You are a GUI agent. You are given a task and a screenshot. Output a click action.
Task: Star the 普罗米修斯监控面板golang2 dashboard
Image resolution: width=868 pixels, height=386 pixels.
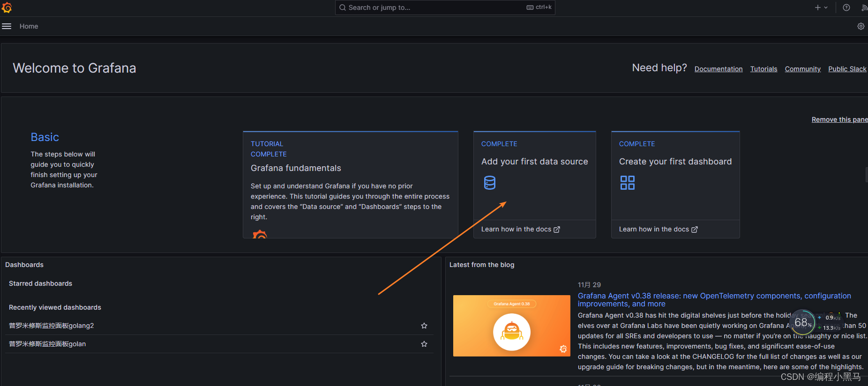[424, 326]
